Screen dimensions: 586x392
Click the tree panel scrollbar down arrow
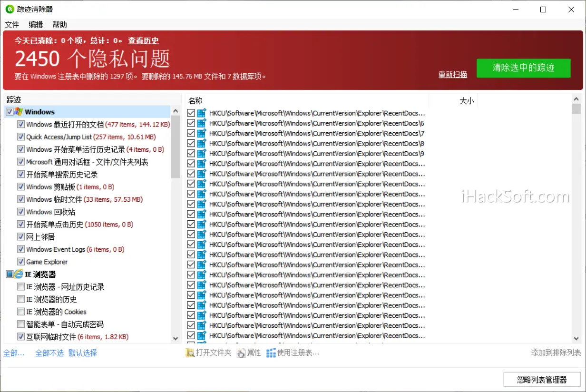(x=176, y=338)
